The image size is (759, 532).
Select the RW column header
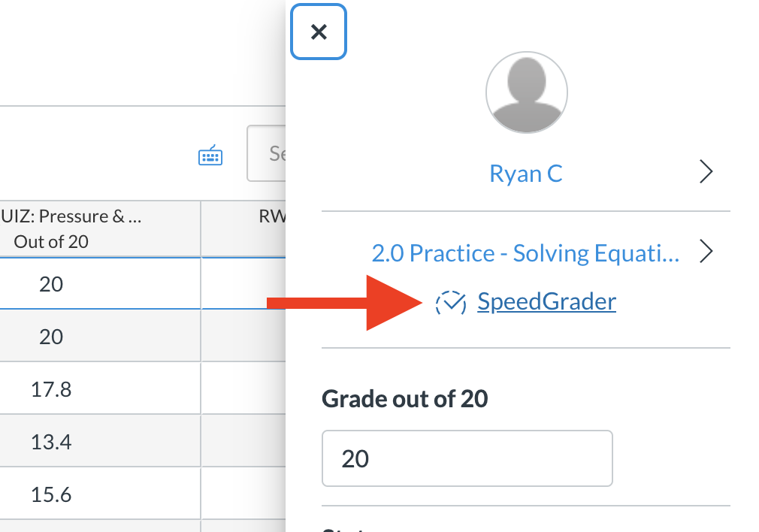click(243, 228)
